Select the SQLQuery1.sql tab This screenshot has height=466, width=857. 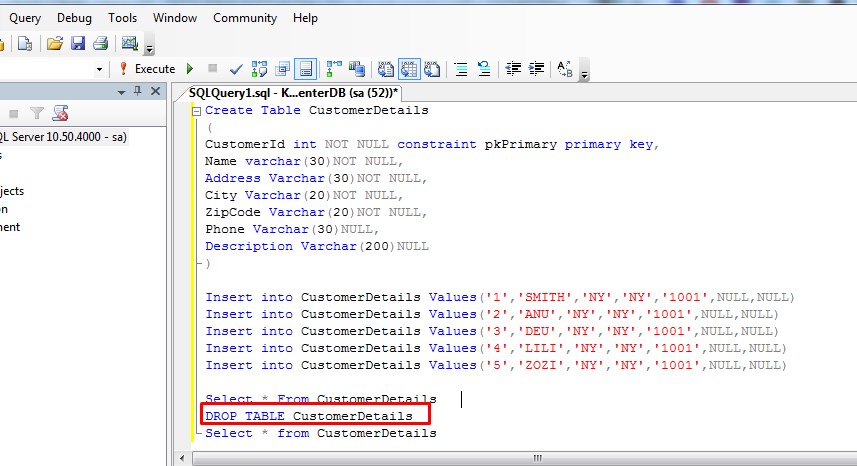point(293,93)
